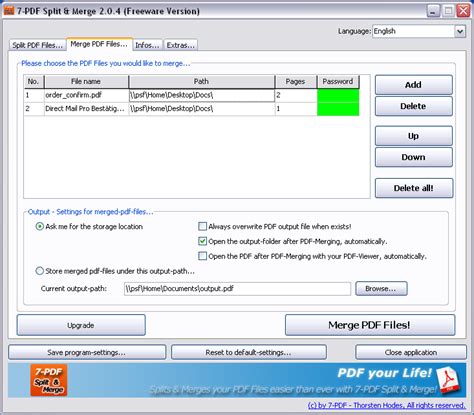Toggle Open the output-folder after PDF-Merging checkbox

coord(202,241)
